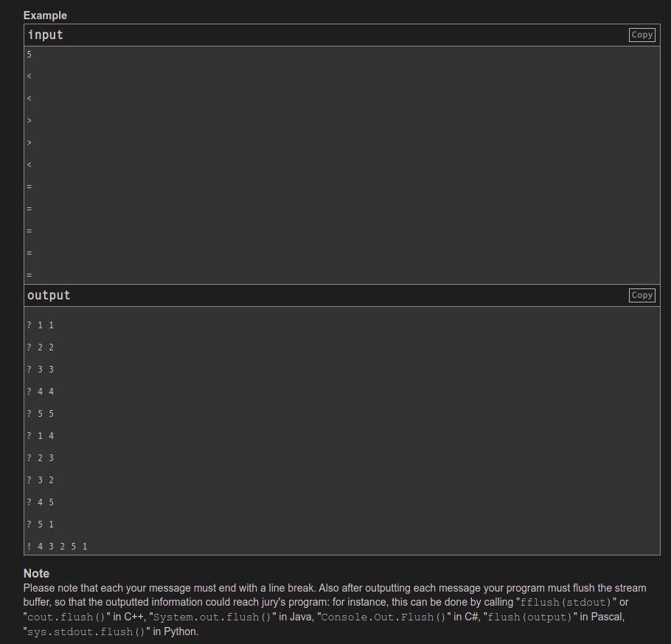Viewport: 671px width, 644px height.
Task: Click output line '? 5 1'
Action: [x=41, y=524]
